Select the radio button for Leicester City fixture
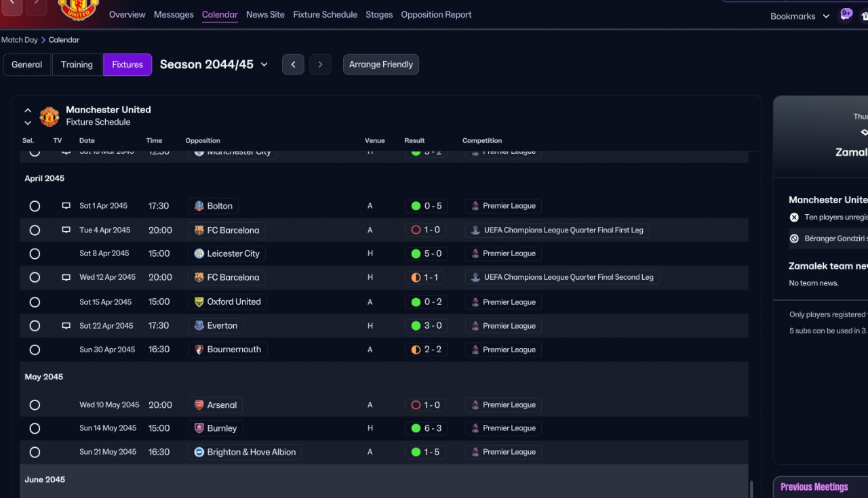Viewport: 868px width, 498px height. point(35,254)
